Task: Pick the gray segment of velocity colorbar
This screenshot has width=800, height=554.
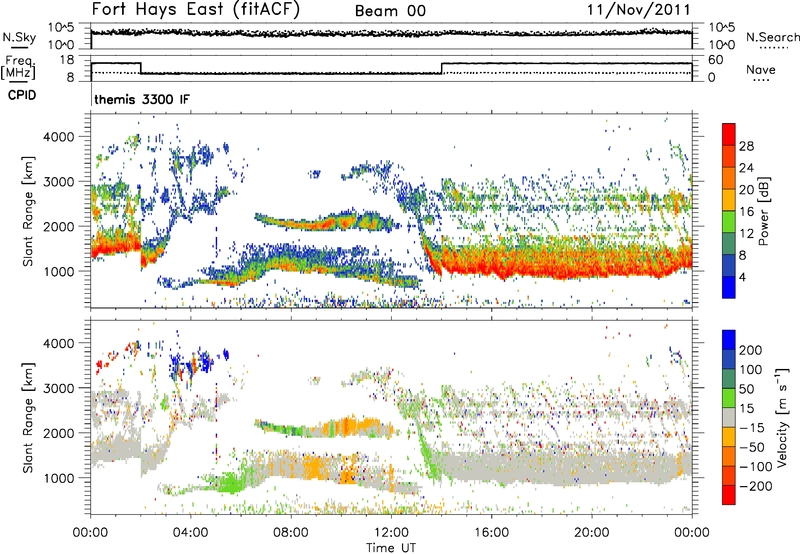Action: [x=729, y=418]
